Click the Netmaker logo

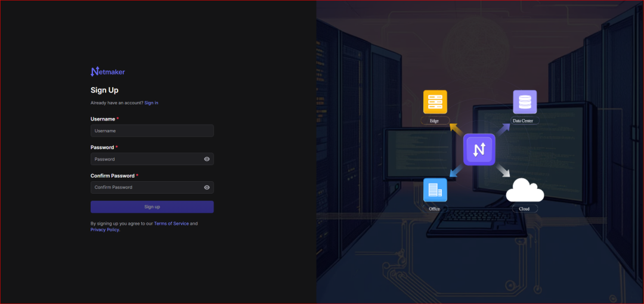tap(107, 72)
